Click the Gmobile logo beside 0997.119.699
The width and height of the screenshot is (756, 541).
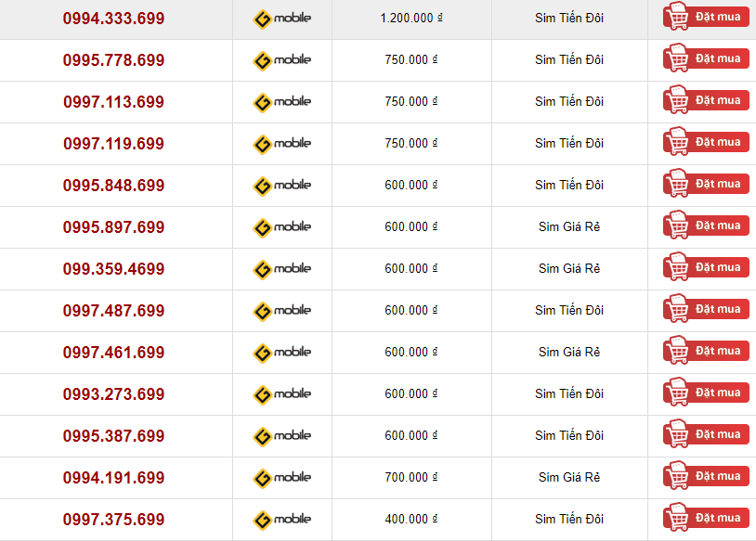[x=282, y=144]
